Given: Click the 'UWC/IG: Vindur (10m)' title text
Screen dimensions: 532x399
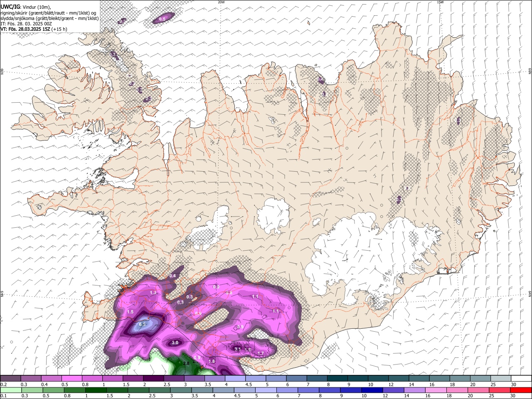Looking at the screenshot, I should [25, 7].
